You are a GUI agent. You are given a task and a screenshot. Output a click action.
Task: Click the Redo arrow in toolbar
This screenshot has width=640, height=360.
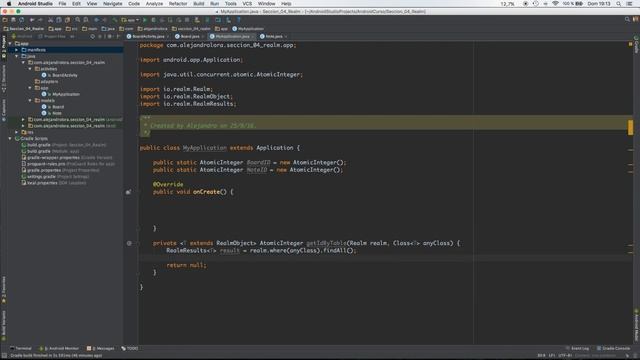click(40, 20)
